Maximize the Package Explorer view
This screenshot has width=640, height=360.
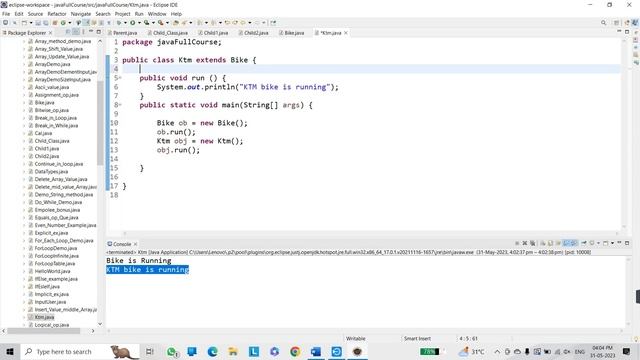[98, 32]
